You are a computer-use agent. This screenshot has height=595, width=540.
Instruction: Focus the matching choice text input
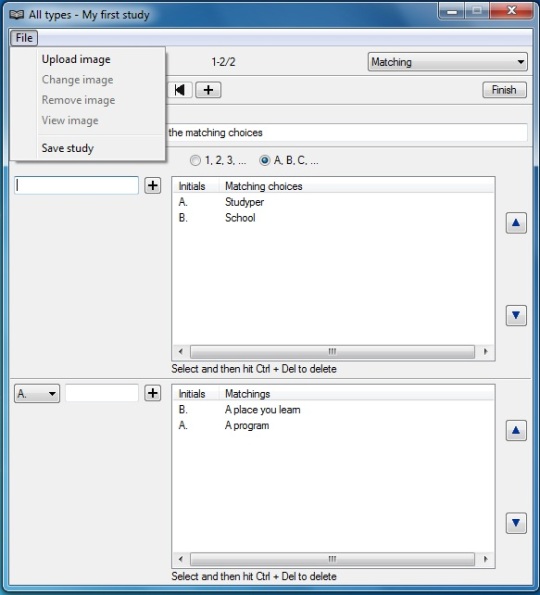coord(76,185)
